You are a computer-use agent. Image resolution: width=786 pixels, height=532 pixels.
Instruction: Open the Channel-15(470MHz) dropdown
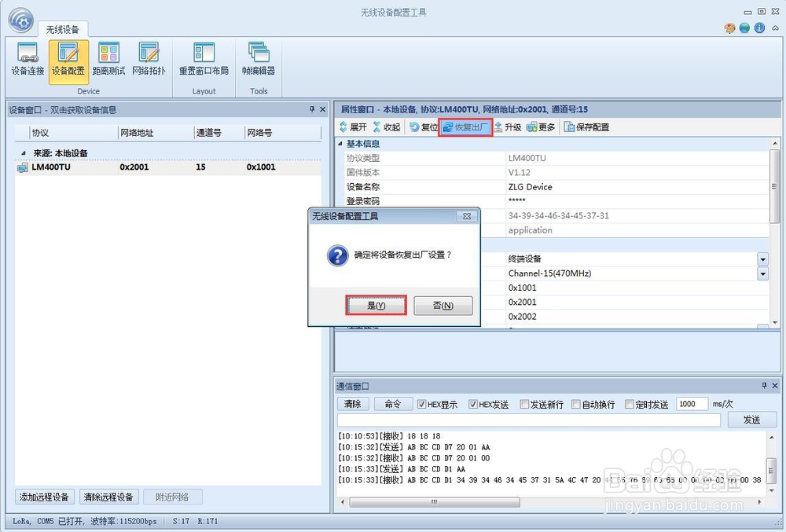[762, 273]
